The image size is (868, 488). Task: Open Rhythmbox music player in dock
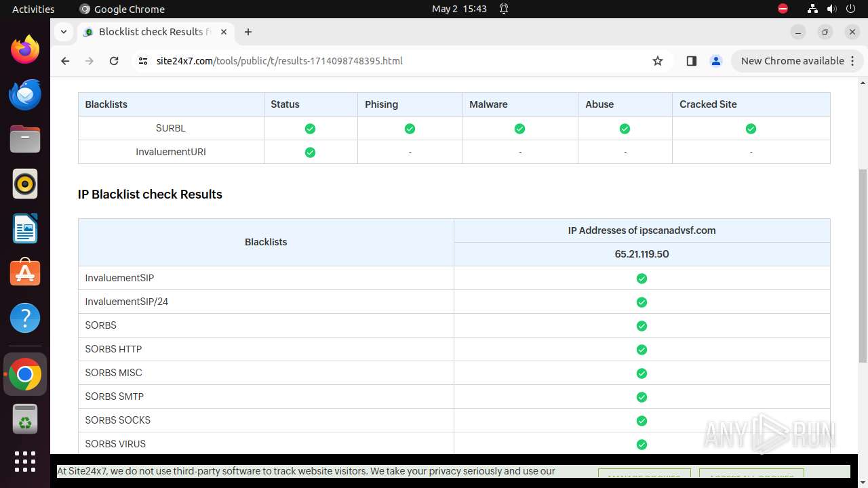(x=25, y=184)
